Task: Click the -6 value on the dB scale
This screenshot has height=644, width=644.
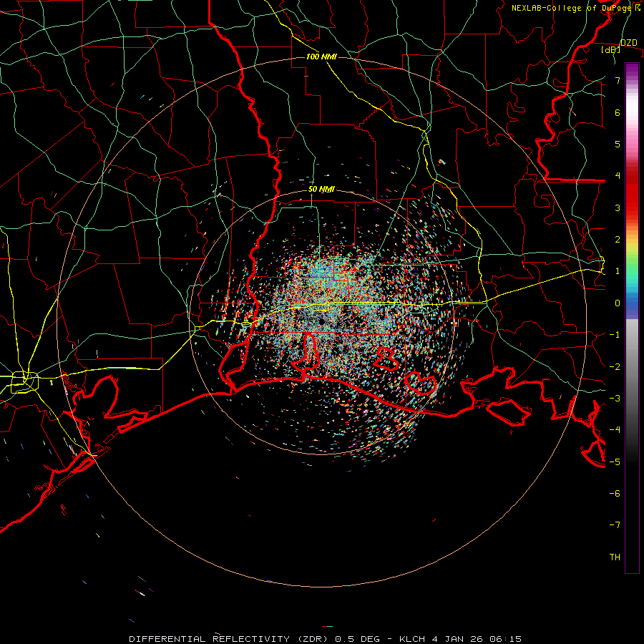Action: coord(615,494)
